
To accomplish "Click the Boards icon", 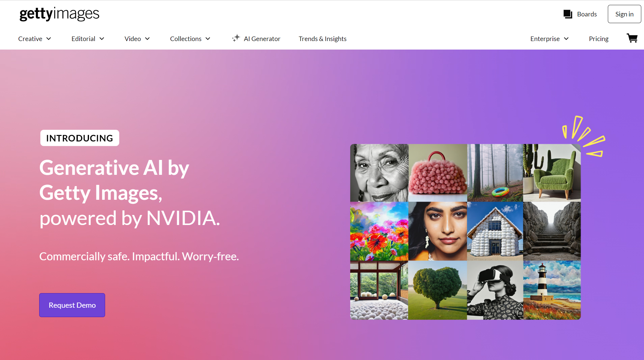I will pos(567,14).
